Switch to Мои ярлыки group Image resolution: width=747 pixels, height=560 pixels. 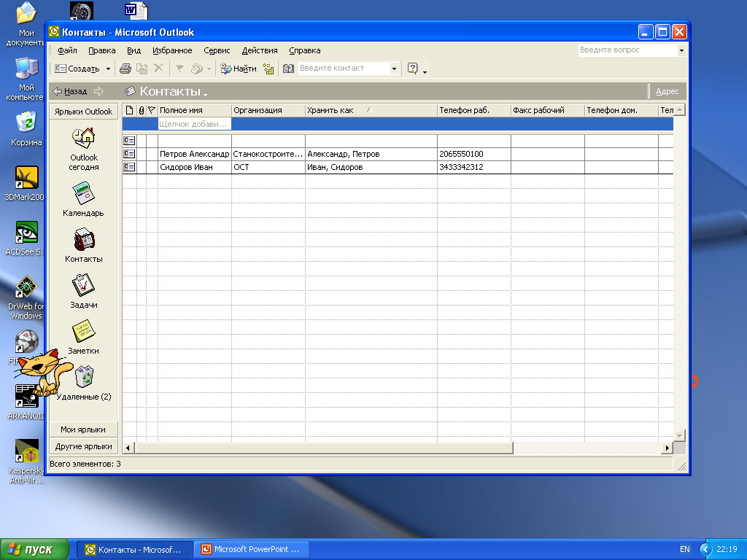coord(83,429)
